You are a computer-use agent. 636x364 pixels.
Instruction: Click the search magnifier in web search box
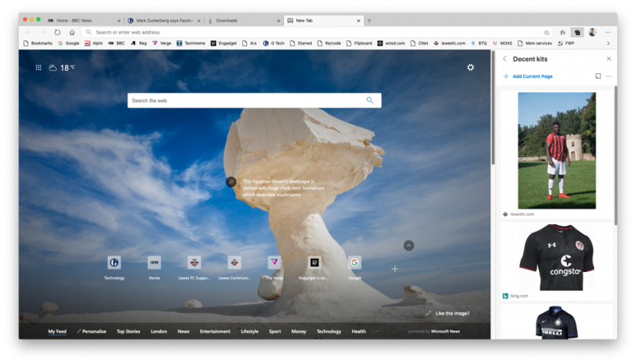(370, 100)
